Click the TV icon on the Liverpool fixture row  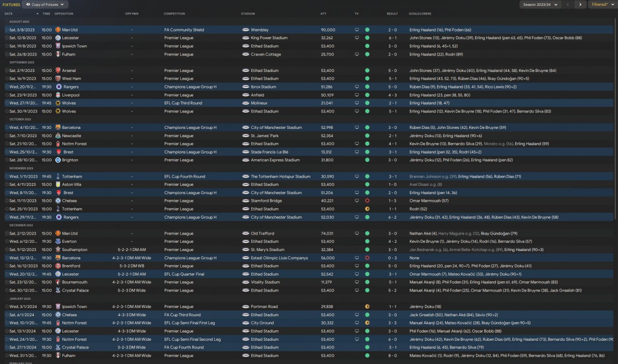tap(357, 95)
